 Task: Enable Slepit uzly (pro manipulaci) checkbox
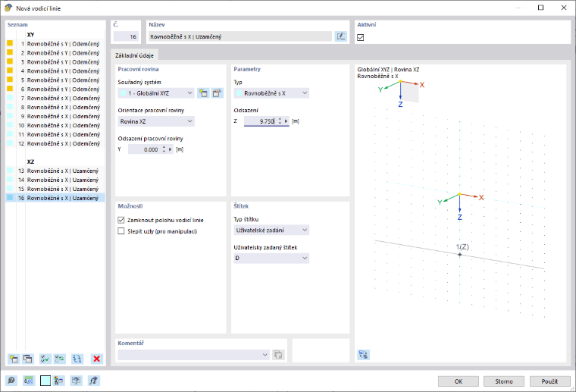point(121,231)
